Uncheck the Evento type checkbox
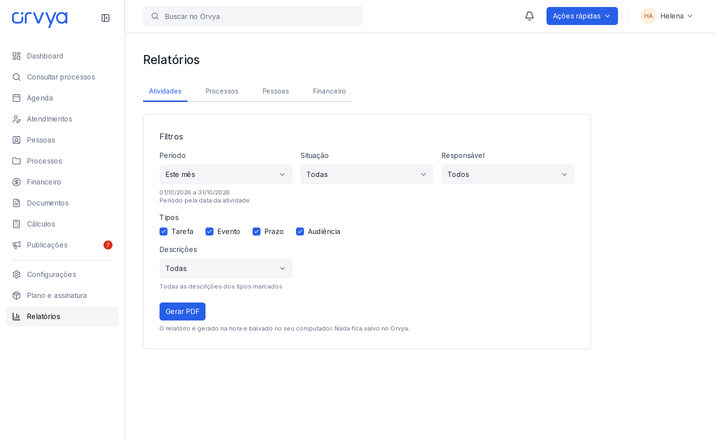 209,231
